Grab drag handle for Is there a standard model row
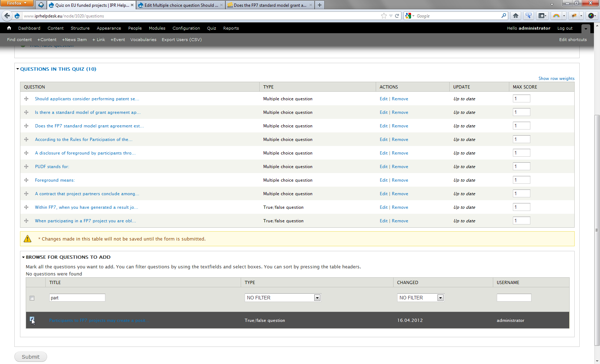600x364 pixels. coord(26,112)
